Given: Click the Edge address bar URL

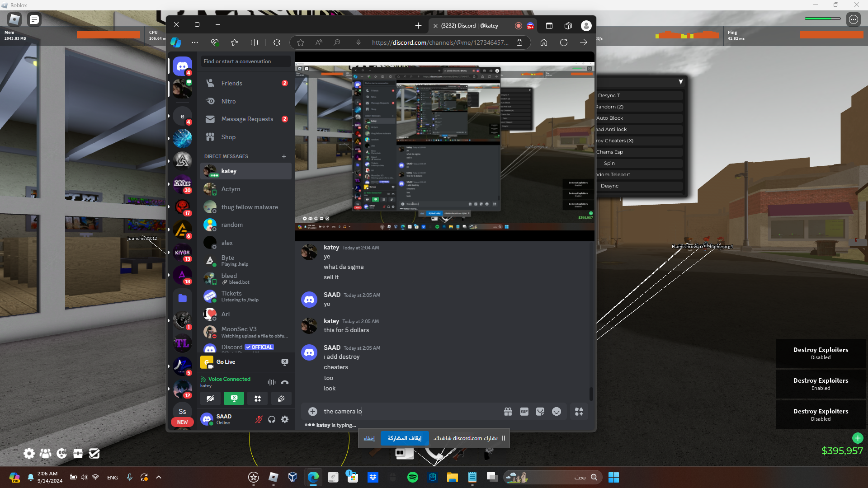Looking at the screenshot, I should (440, 42).
